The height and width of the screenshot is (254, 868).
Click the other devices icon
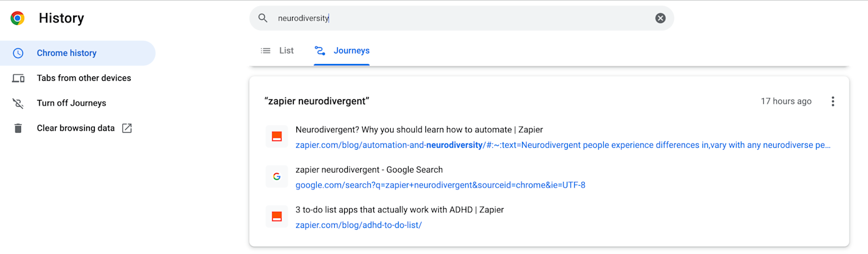pyautogui.click(x=18, y=78)
